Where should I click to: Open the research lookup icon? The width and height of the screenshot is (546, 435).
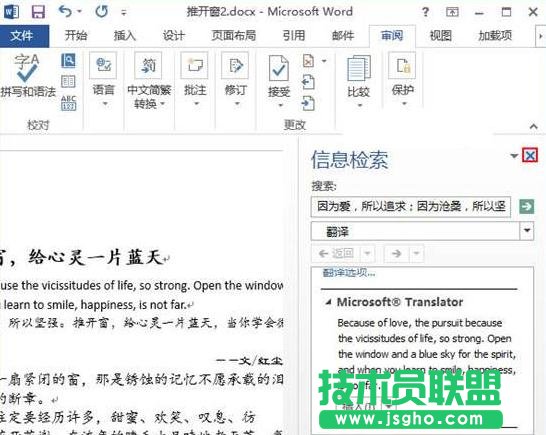point(68,61)
